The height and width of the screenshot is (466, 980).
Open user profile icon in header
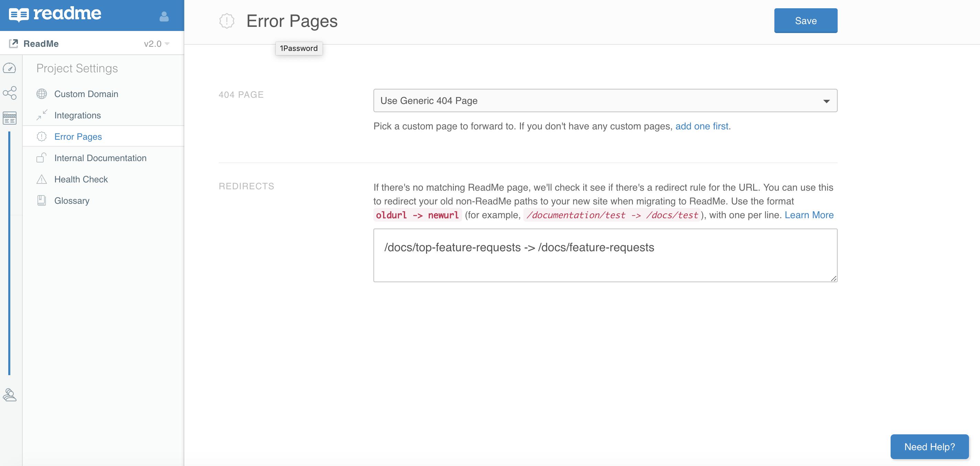pyautogui.click(x=164, y=17)
